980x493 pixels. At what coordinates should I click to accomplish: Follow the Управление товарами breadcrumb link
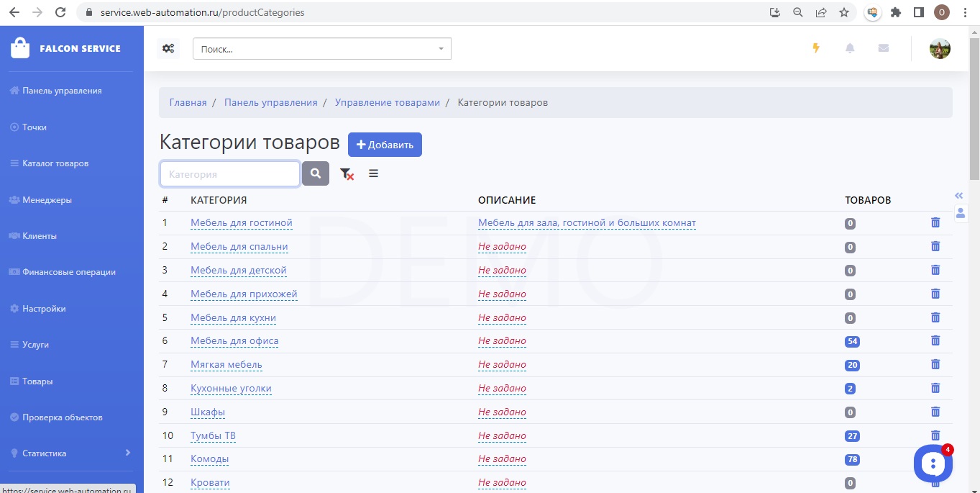click(x=387, y=102)
